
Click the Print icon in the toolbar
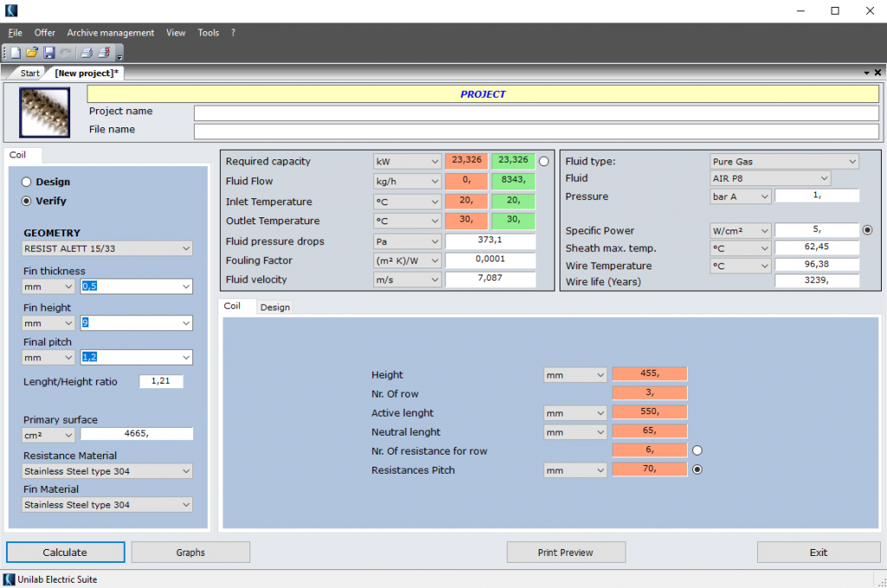coord(86,52)
